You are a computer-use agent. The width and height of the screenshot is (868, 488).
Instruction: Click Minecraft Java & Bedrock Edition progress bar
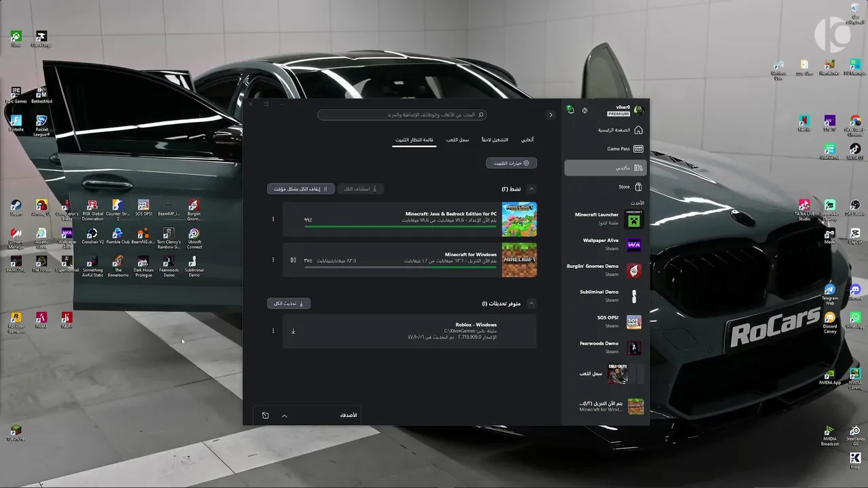click(x=400, y=226)
